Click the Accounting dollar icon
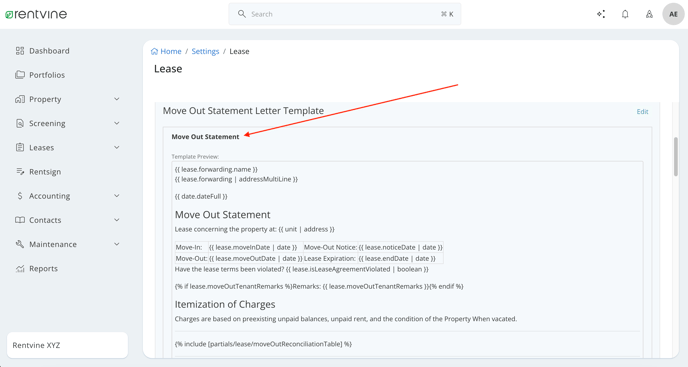This screenshot has width=688, height=367. click(20, 196)
